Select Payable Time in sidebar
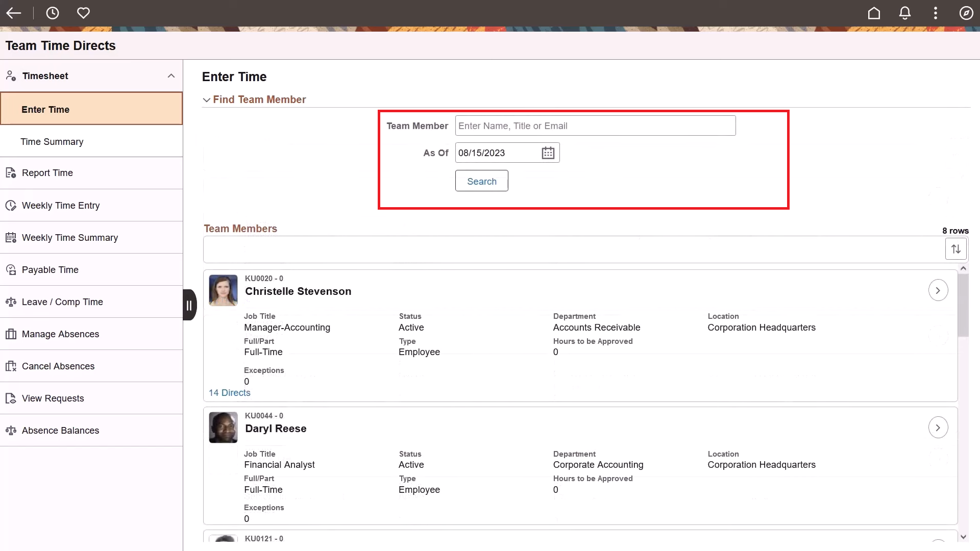Image resolution: width=980 pixels, height=551 pixels. [x=50, y=269]
